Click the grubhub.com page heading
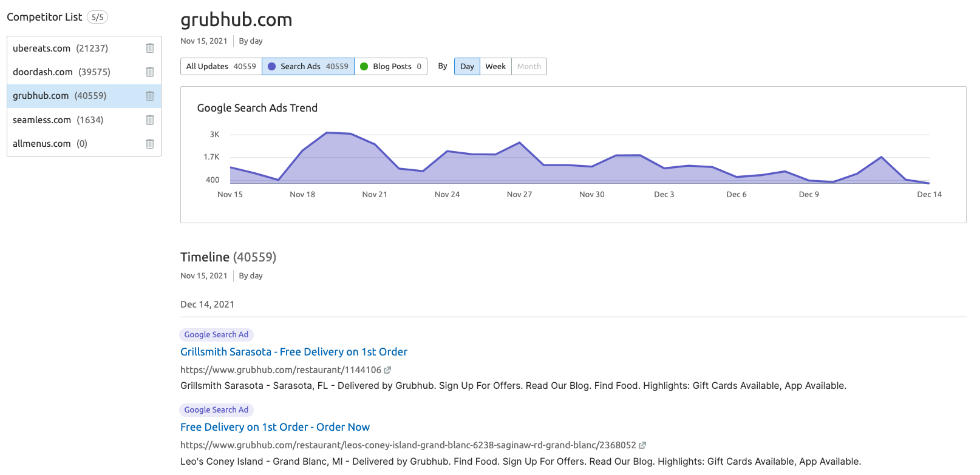 point(236,20)
